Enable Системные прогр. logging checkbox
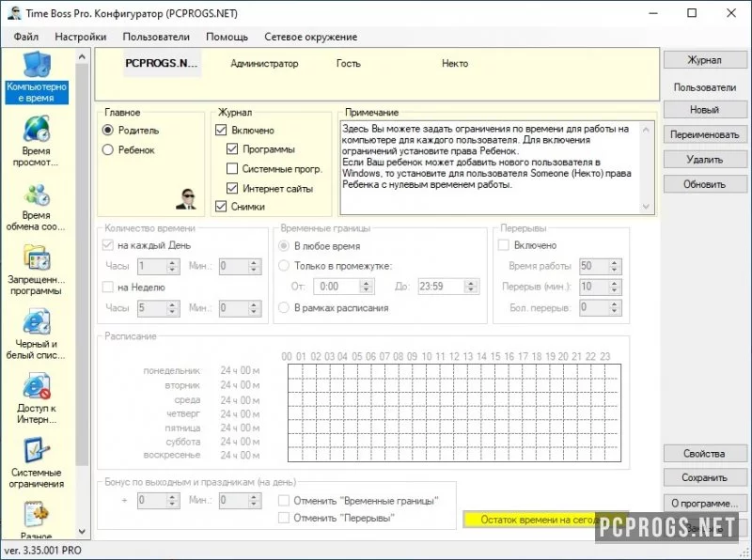This screenshot has height=560, width=752. (232, 169)
